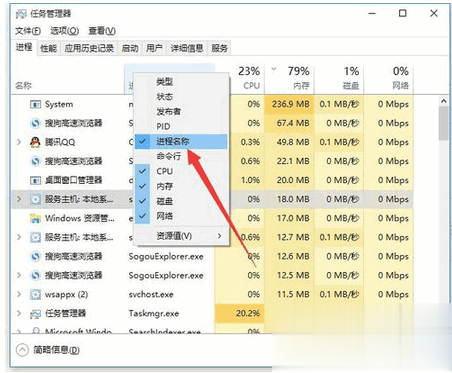Click the 17.0 MB memory cell
The width and height of the screenshot is (452, 373).
(289, 218)
